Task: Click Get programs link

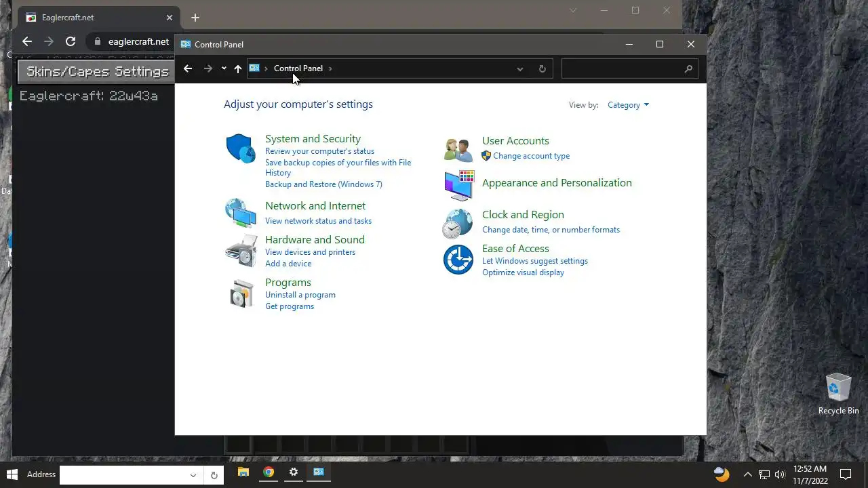Action: point(290,306)
